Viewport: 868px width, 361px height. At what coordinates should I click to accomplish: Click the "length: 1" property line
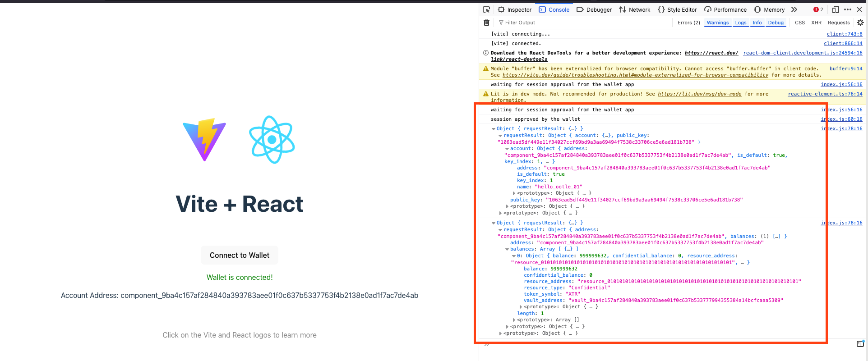(531, 314)
